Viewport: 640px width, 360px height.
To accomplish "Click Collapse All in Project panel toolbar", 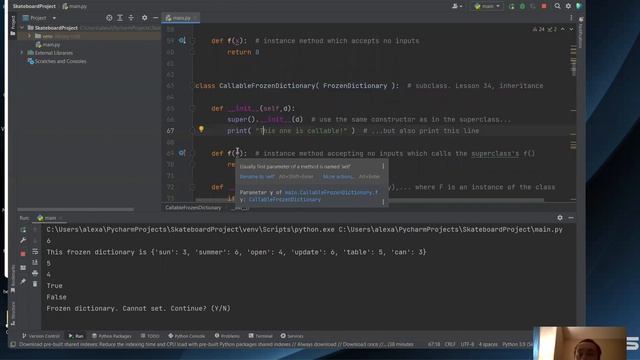I will [131, 18].
